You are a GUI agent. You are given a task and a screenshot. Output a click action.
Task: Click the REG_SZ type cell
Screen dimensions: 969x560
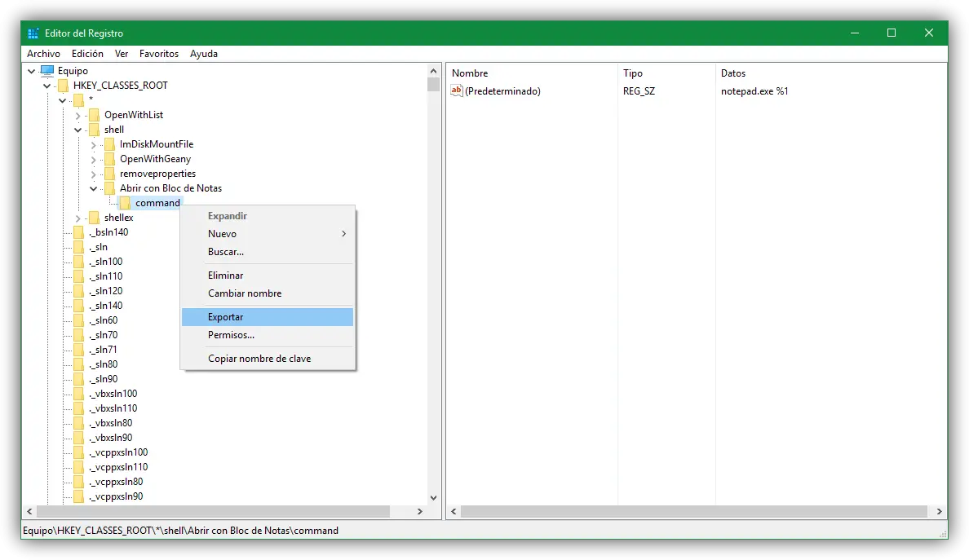click(x=639, y=91)
